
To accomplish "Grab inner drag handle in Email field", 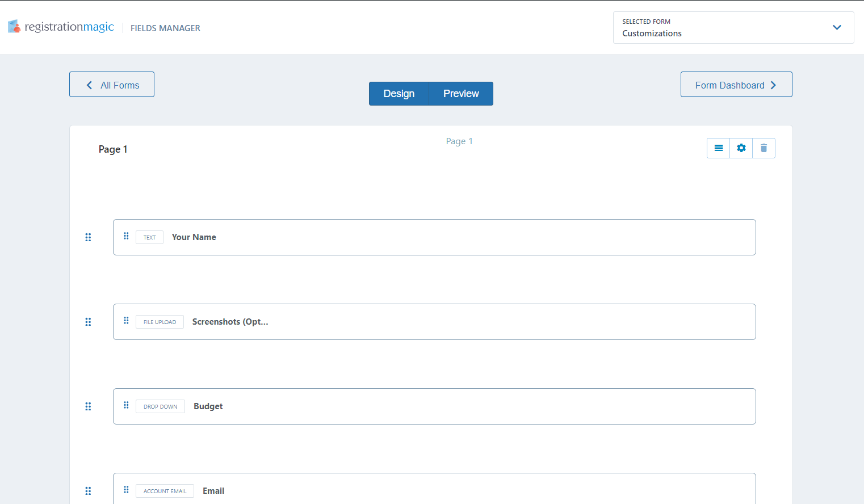I will click(x=126, y=490).
